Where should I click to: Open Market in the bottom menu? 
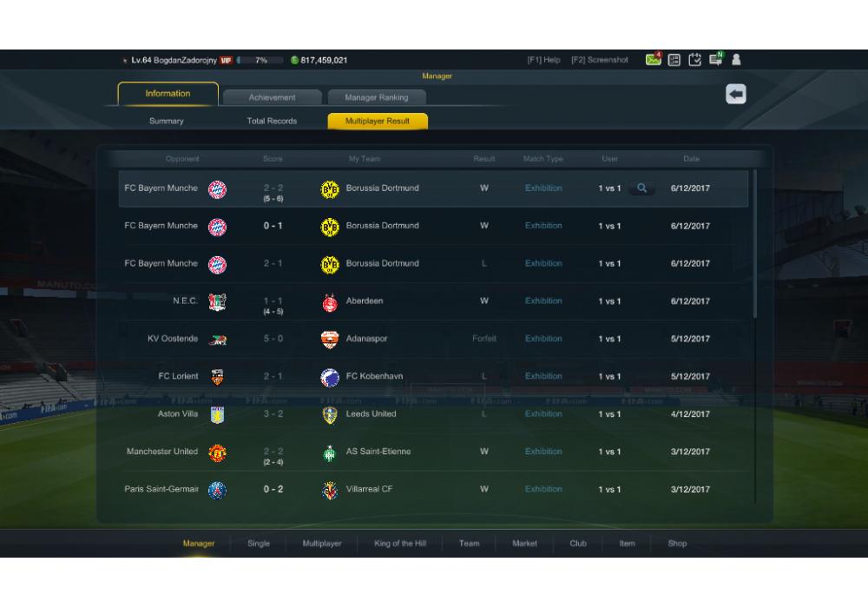525,543
